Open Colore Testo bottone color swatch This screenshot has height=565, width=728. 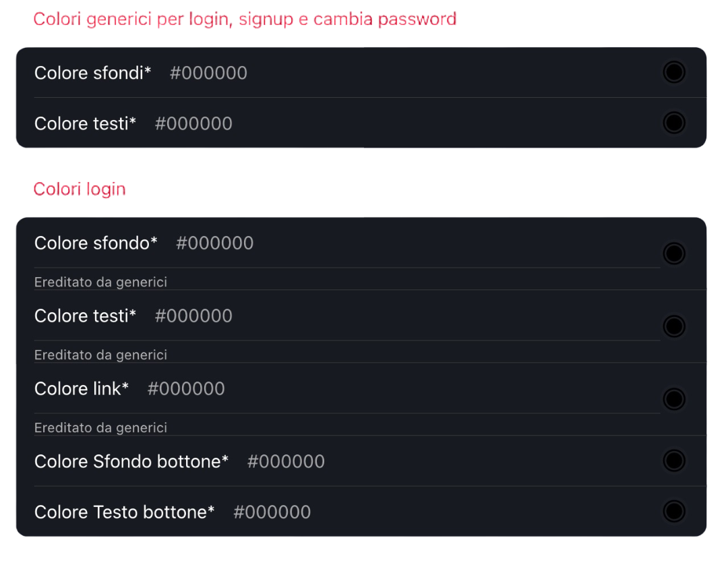[x=673, y=511]
